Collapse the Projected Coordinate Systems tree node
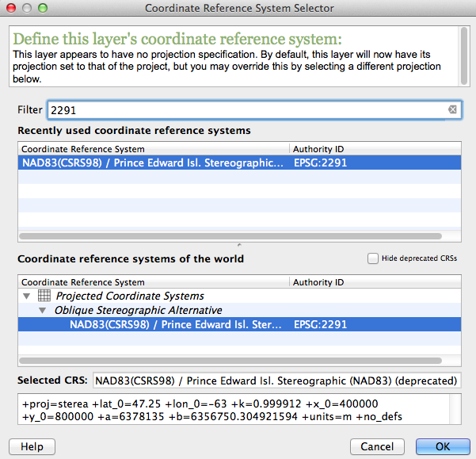The width and height of the screenshot is (476, 459). 27,296
